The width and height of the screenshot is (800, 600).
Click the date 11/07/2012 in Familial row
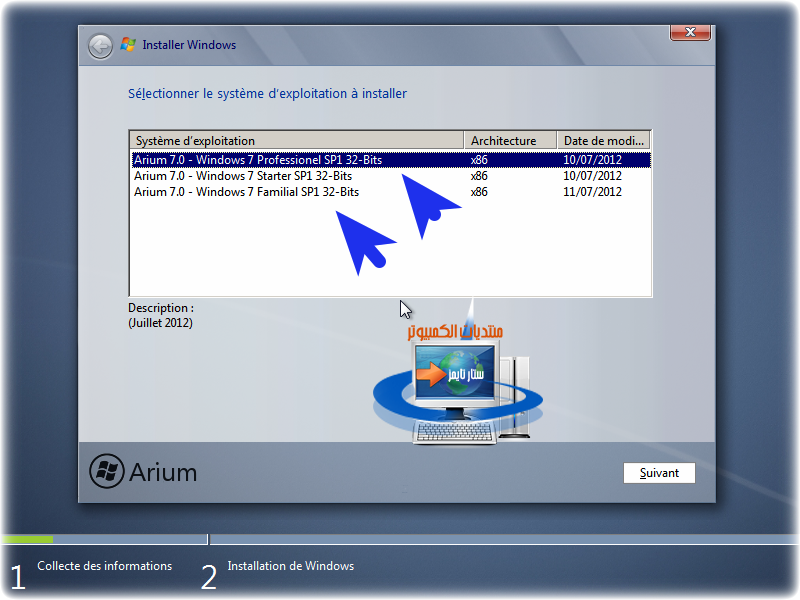pyautogui.click(x=592, y=192)
